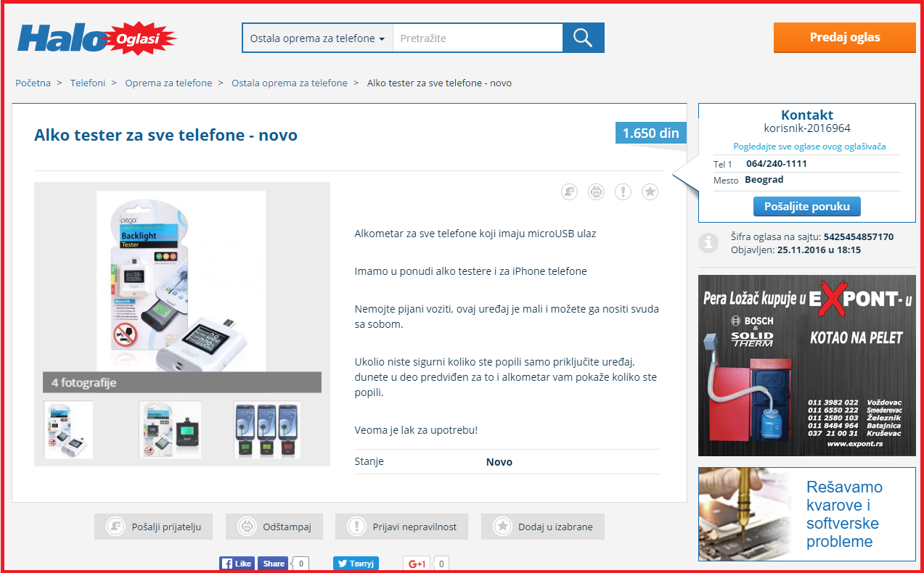Click the 'Pretražite' search input field
924x573 pixels.
(x=477, y=38)
